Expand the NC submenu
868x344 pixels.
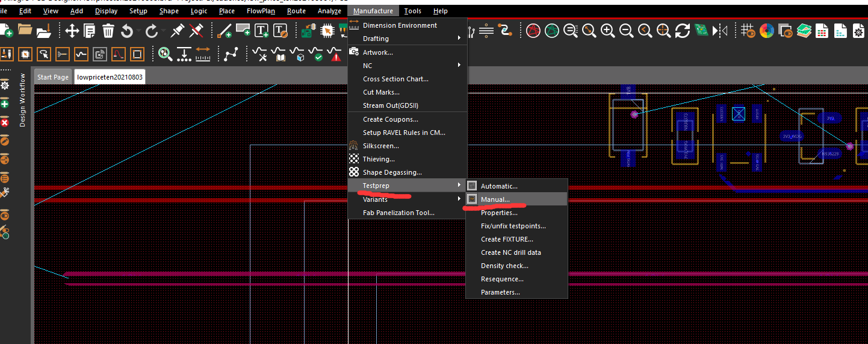(x=408, y=66)
